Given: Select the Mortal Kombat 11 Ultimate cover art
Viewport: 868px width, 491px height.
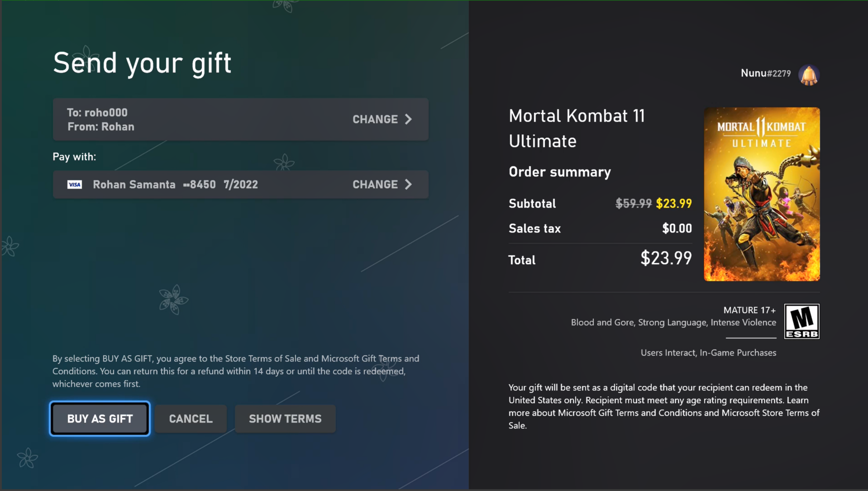Looking at the screenshot, I should [x=762, y=194].
